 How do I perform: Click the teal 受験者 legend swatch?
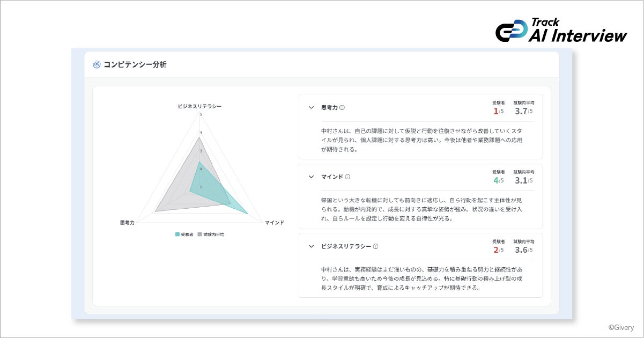pyautogui.click(x=177, y=234)
